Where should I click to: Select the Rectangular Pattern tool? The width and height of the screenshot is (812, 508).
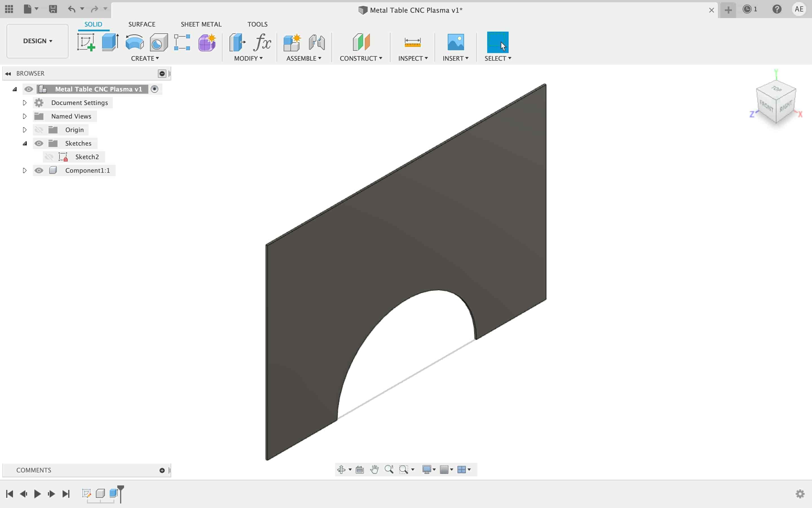(x=182, y=42)
